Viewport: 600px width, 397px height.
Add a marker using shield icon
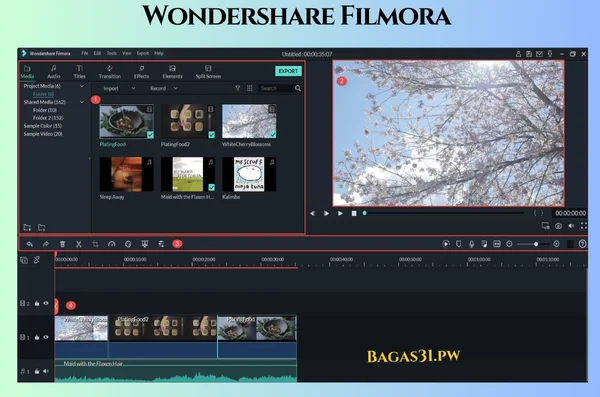[458, 244]
